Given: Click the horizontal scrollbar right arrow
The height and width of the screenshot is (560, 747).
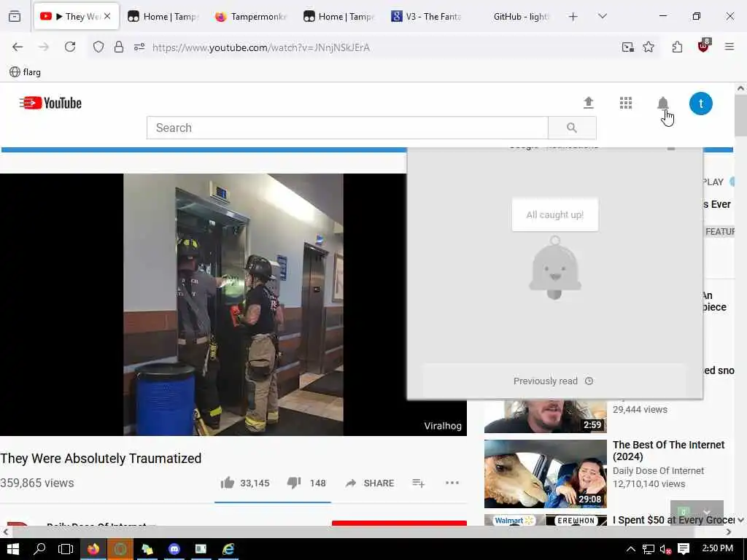Looking at the screenshot, I should [729, 532].
